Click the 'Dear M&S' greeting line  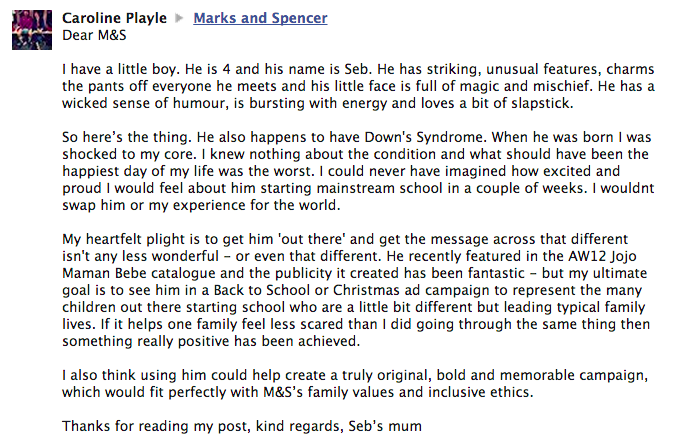coord(94,35)
